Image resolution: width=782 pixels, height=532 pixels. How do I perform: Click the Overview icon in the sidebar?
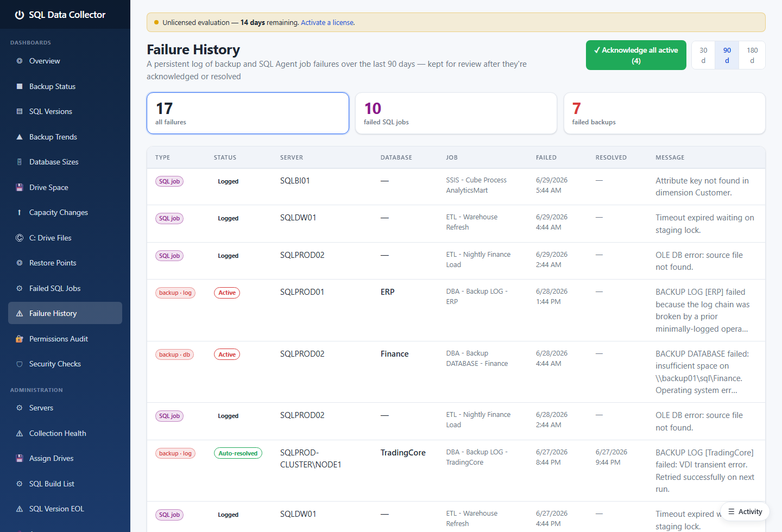pyautogui.click(x=20, y=61)
